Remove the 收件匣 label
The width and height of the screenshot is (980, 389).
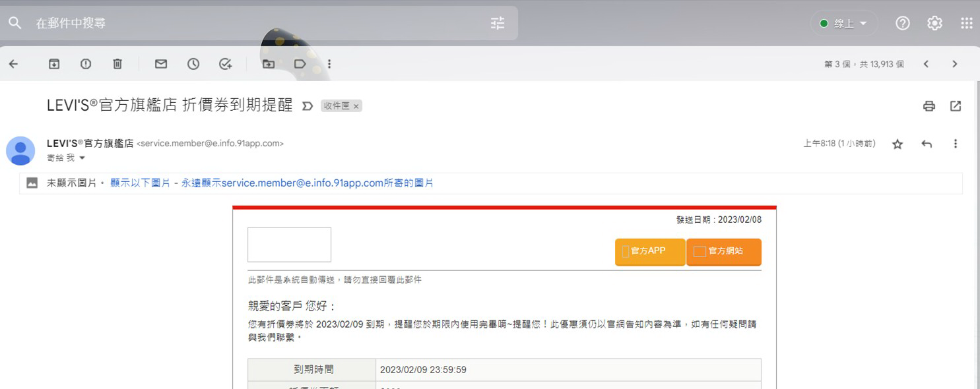tap(356, 106)
